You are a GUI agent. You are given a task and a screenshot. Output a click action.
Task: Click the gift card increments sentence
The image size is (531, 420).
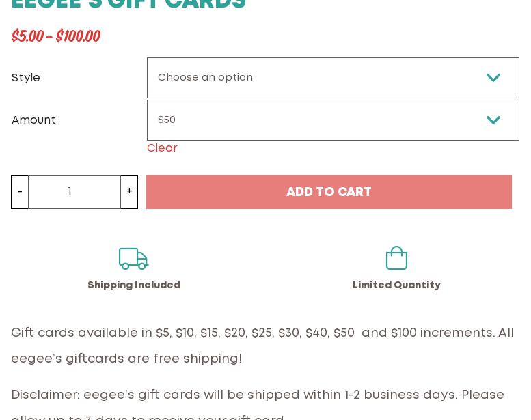tap(262, 333)
